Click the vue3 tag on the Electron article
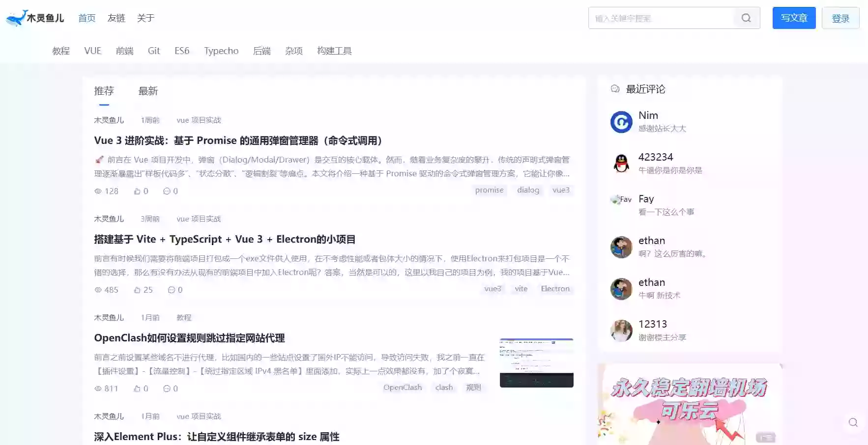This screenshot has width=868, height=445. coord(492,289)
